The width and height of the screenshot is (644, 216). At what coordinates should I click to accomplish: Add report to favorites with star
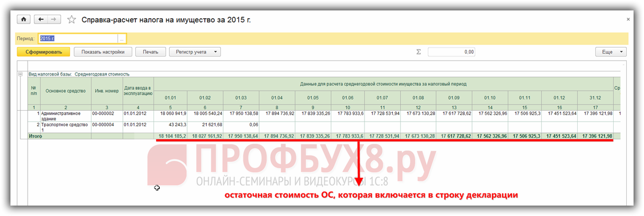click(x=72, y=20)
